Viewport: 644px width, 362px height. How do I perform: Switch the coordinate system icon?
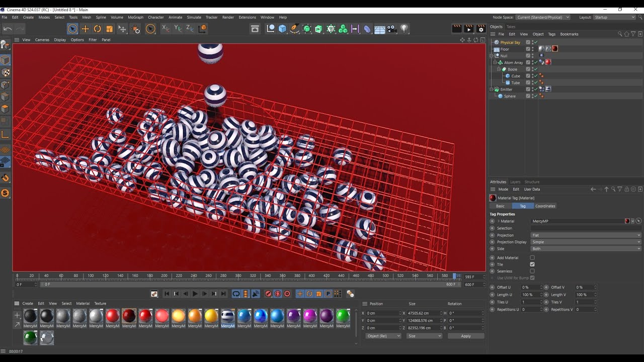coord(202,29)
